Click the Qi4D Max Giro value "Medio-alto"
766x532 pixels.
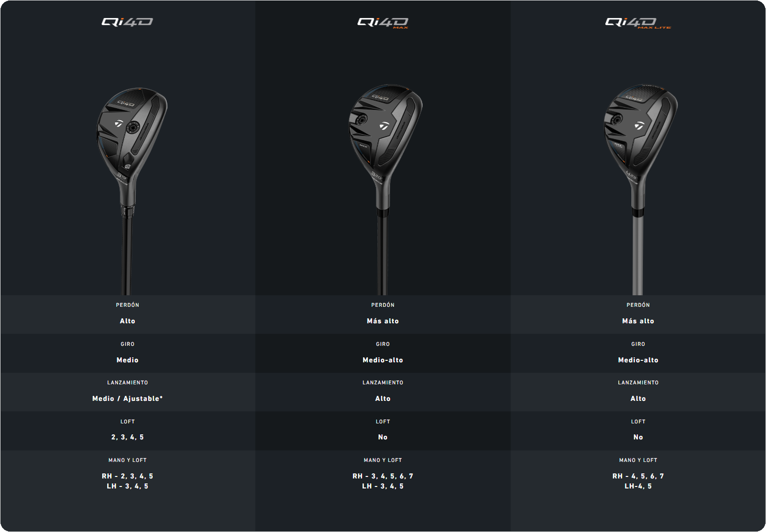(383, 360)
